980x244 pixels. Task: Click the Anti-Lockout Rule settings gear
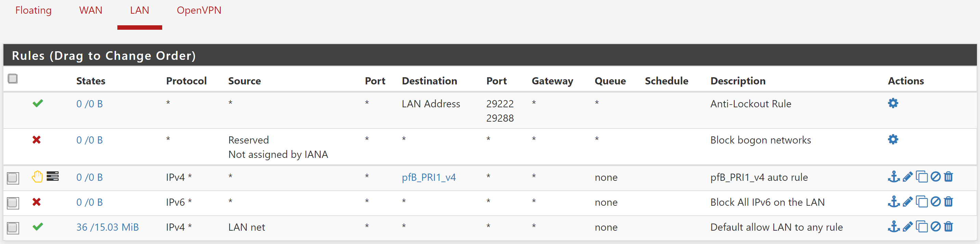pos(892,104)
